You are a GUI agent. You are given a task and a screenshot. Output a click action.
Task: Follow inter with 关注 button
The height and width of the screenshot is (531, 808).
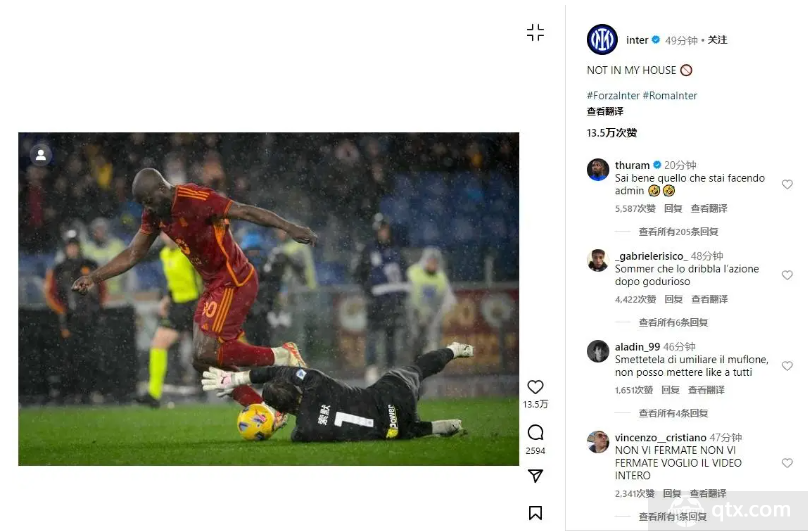tap(717, 40)
